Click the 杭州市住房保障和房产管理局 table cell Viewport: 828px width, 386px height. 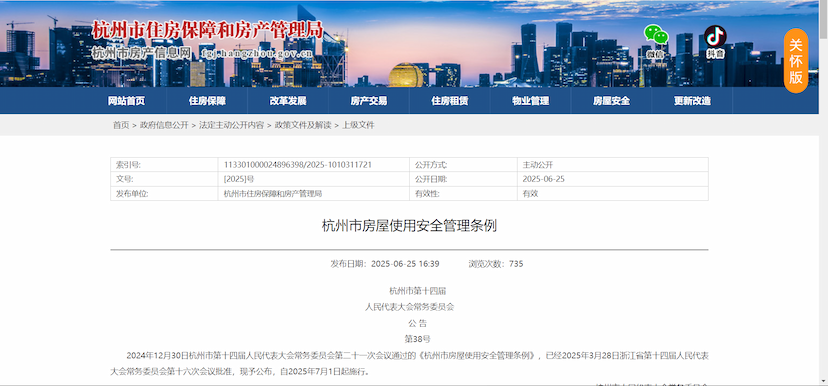tap(314, 193)
